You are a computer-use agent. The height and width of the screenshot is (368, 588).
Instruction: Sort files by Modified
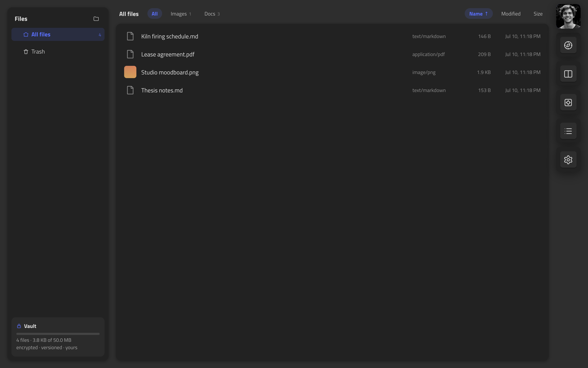[511, 14]
